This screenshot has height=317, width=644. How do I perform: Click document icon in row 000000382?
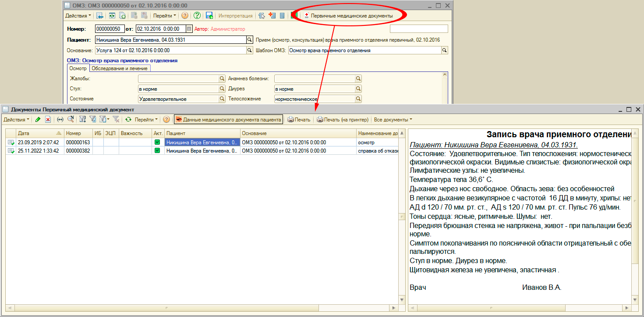11,150
